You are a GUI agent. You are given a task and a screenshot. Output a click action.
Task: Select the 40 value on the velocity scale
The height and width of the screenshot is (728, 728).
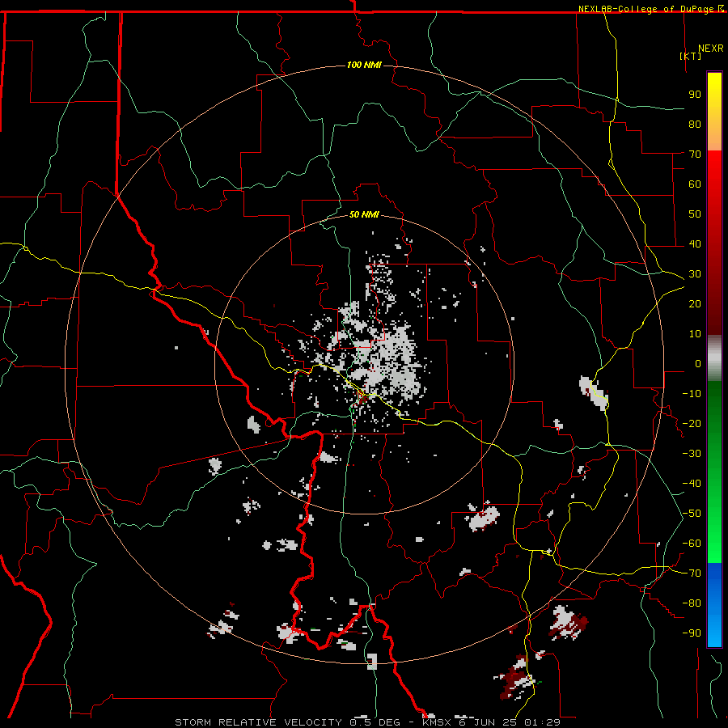(695, 244)
